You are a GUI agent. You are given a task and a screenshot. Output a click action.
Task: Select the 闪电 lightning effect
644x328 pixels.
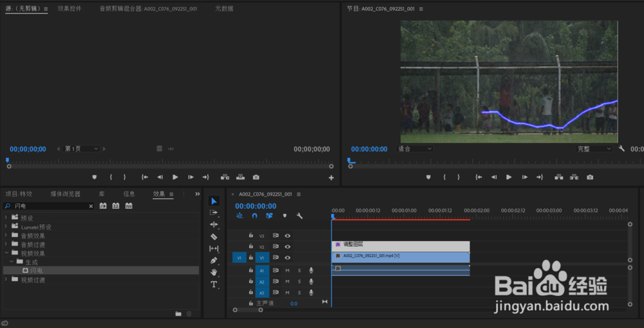(100, 271)
